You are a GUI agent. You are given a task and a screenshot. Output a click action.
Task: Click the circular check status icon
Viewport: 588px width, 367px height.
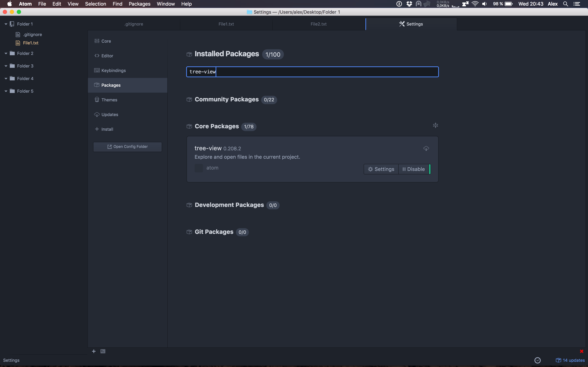coord(537,360)
